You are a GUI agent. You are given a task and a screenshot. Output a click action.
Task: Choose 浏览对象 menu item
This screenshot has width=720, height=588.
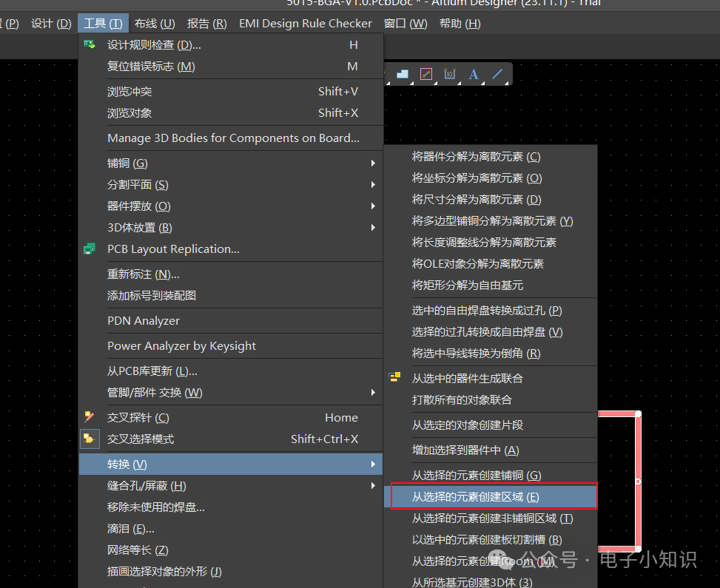[x=231, y=113]
